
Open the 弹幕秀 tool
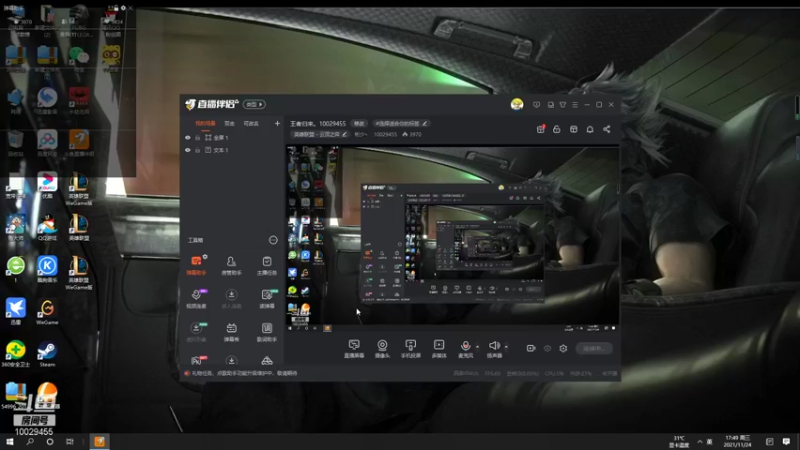click(231, 332)
